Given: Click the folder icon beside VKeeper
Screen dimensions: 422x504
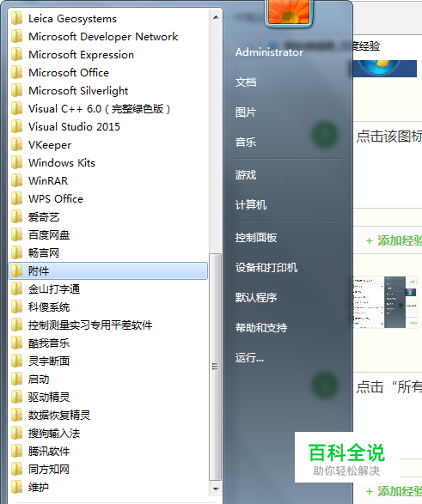Looking at the screenshot, I should click(16, 144).
